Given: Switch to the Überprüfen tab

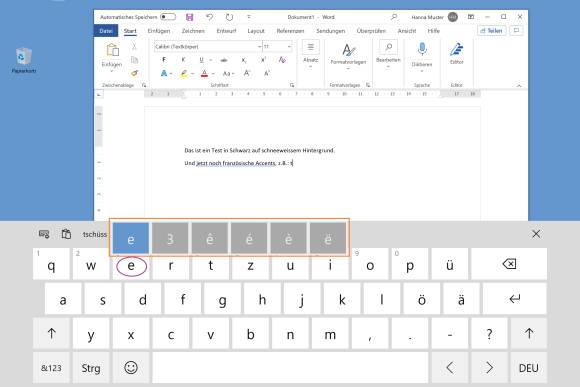Looking at the screenshot, I should 371,31.
